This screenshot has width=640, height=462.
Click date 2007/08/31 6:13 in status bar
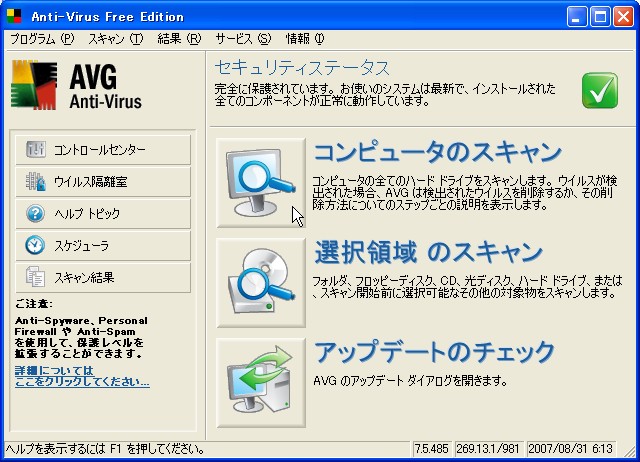(x=570, y=449)
